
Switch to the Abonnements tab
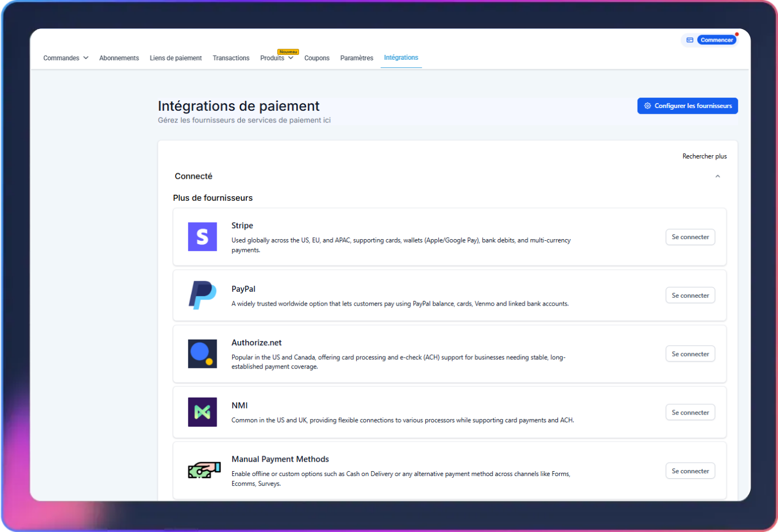click(x=119, y=58)
